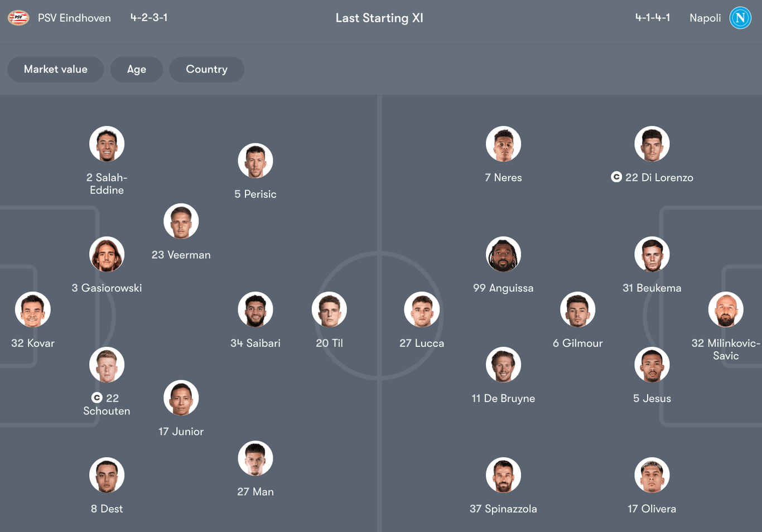Select De Bruyne's player avatar
762x532 pixels.
(x=503, y=365)
